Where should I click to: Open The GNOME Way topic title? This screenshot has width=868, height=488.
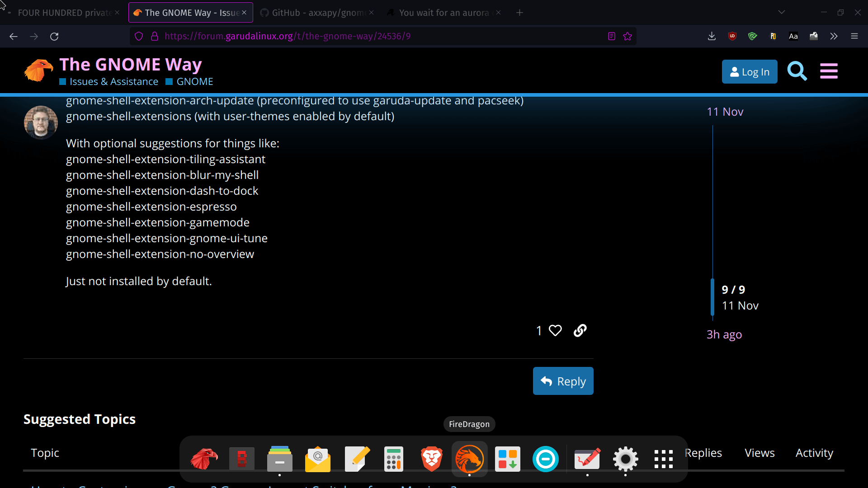131,65
